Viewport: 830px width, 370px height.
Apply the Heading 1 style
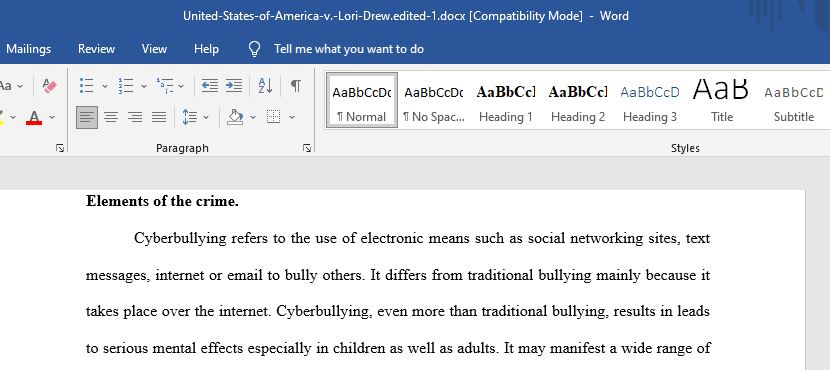point(506,101)
